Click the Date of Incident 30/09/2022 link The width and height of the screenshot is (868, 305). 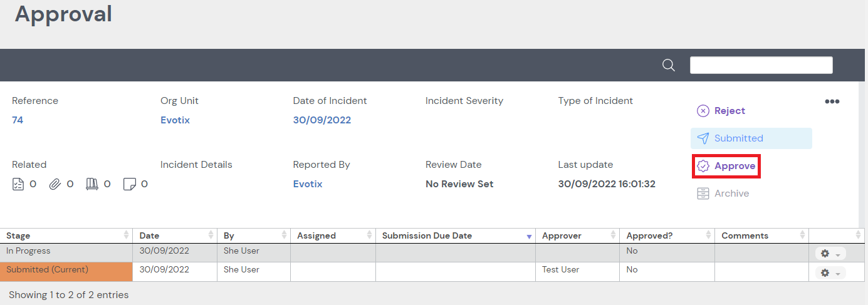point(322,120)
